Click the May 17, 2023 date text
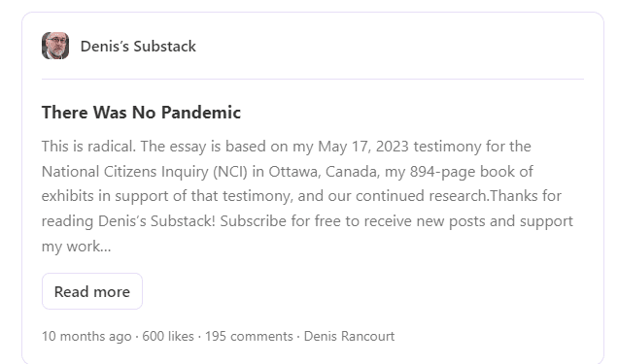Screen dimensions: 618x364 pos(363,147)
